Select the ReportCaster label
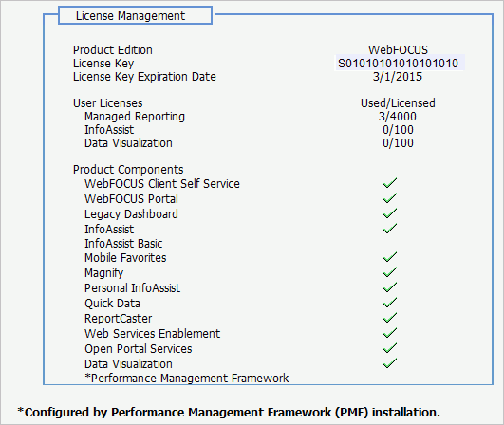This screenshot has width=504, height=425. point(119,319)
